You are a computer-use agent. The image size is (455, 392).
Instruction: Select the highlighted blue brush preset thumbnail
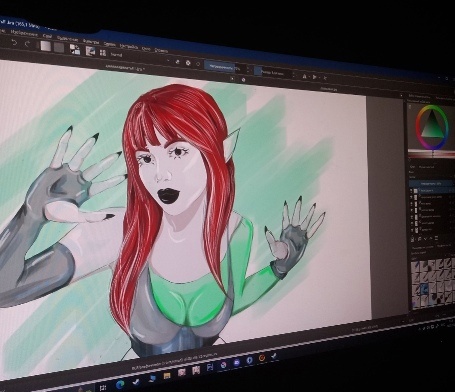point(424,289)
